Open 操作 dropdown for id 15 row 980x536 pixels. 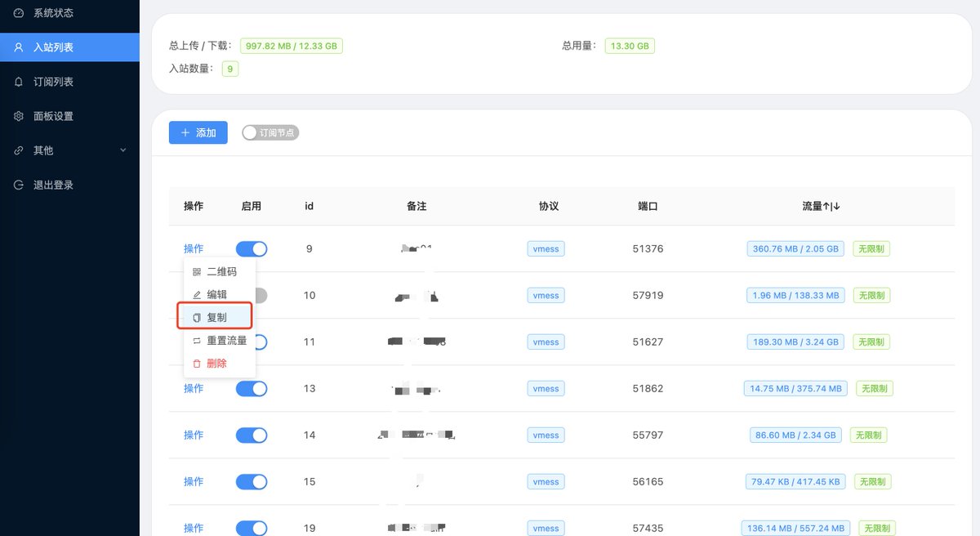194,482
